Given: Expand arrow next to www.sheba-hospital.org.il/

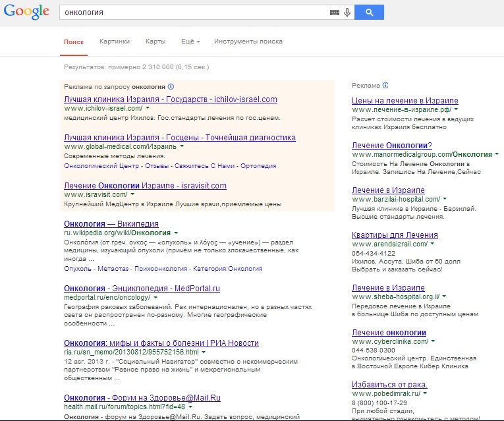Looking at the screenshot, I should coord(444,296).
